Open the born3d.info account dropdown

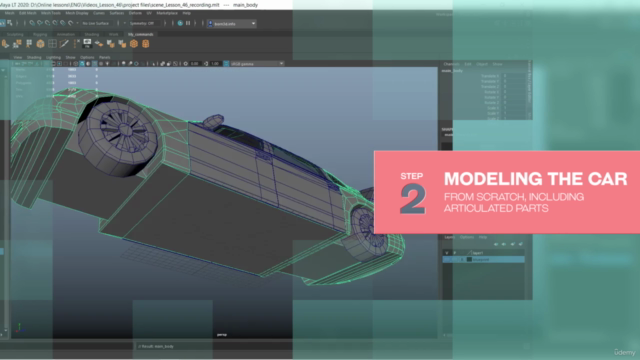tap(232, 24)
